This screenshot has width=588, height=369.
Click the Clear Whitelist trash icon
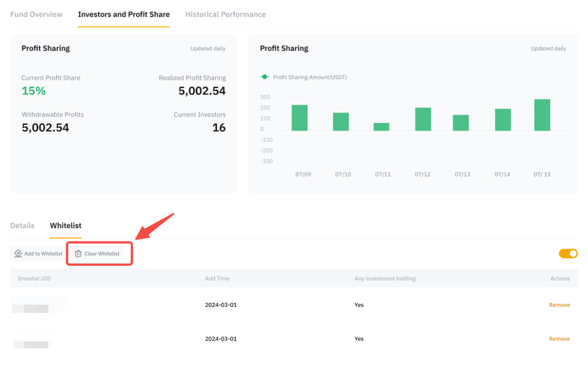[x=78, y=253]
